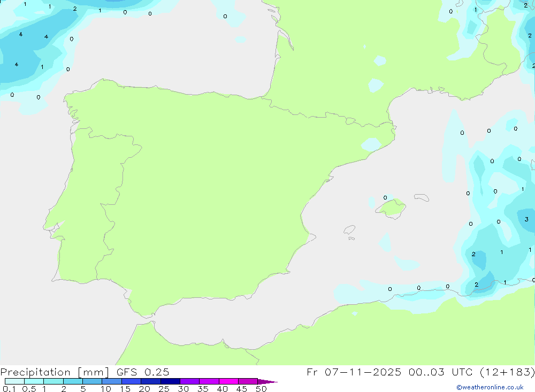Select the 40–45 mm legend swatch

(x=228, y=381)
